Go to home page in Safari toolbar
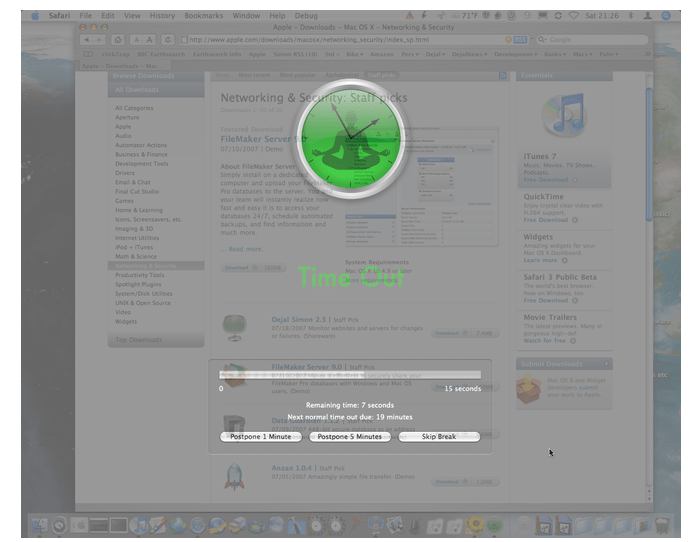693x542 pixels. (x=118, y=40)
